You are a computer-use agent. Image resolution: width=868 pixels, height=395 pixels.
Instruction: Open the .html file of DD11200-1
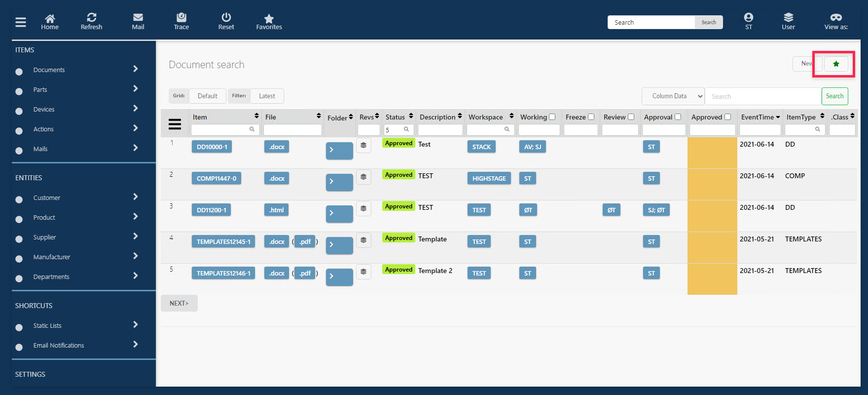[x=277, y=210]
